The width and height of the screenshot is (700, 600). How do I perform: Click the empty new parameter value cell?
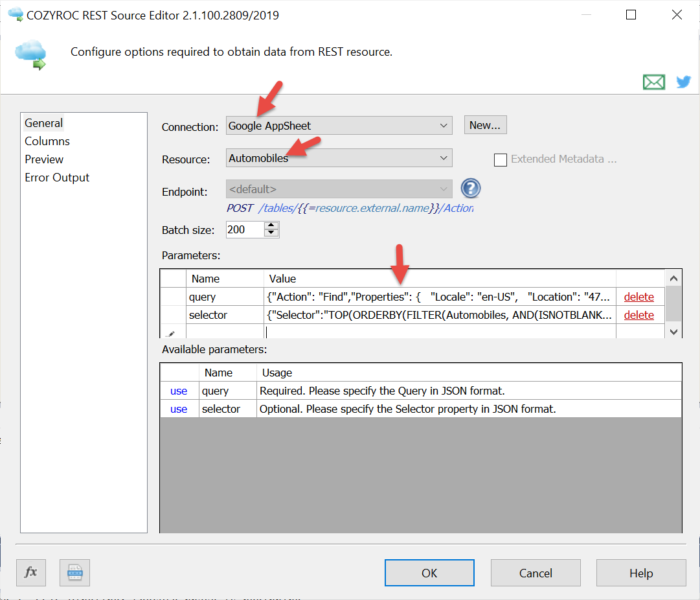coord(440,332)
